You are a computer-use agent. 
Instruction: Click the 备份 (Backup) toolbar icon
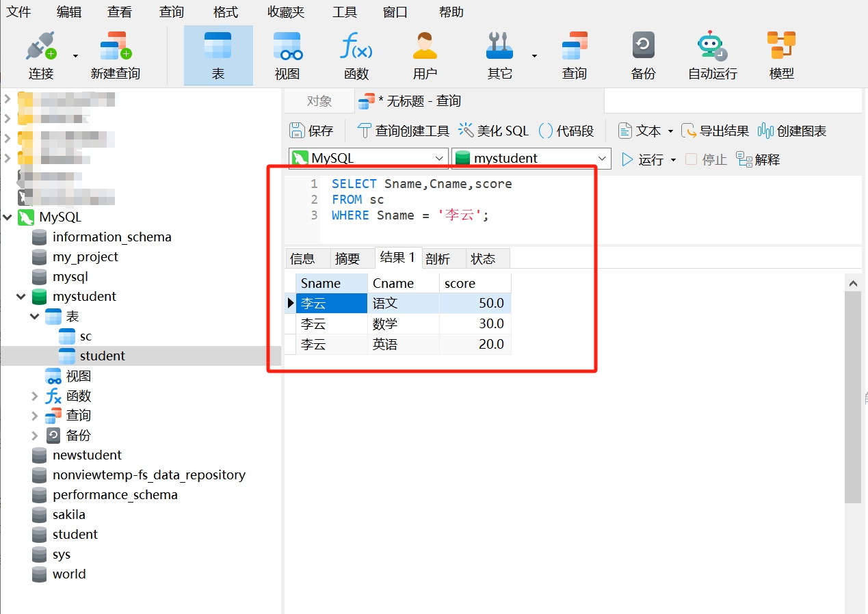pos(642,55)
